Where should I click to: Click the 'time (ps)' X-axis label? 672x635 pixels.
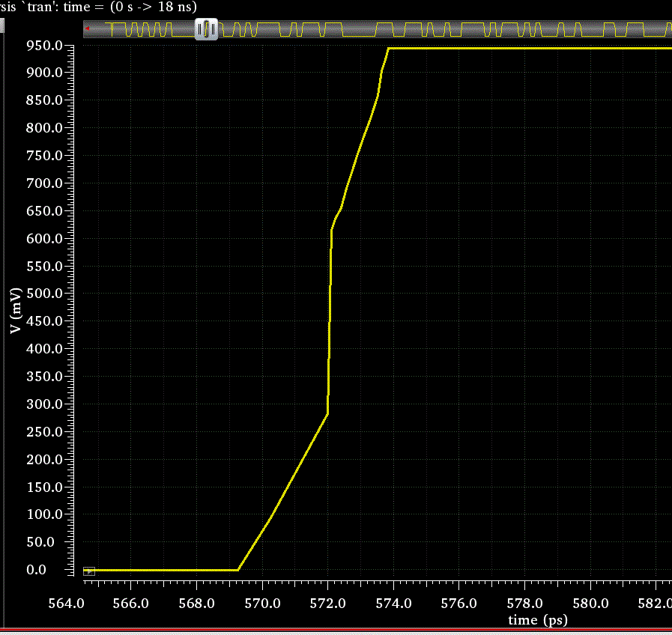[x=537, y=620]
